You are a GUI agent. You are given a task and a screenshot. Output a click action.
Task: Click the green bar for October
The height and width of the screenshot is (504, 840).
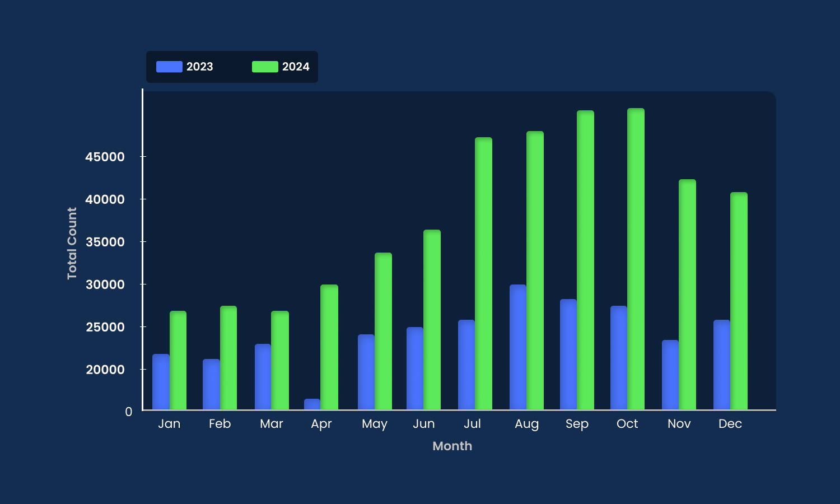tap(636, 258)
